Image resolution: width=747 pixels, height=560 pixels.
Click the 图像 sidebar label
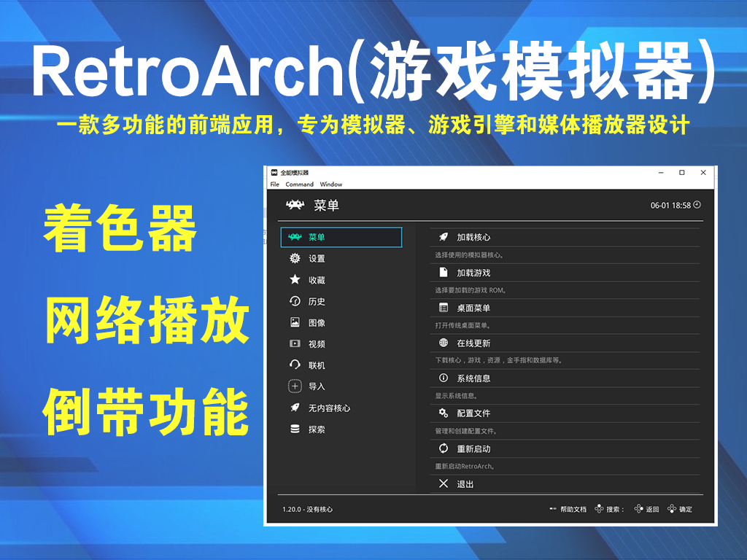point(317,323)
